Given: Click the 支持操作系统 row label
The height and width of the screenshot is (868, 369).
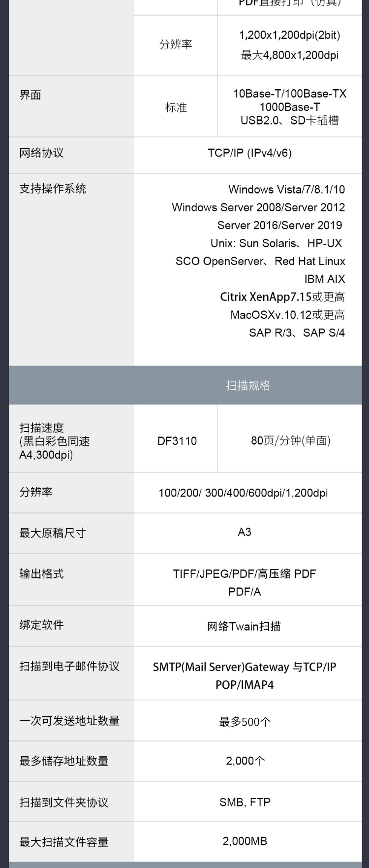Looking at the screenshot, I should (x=53, y=189).
